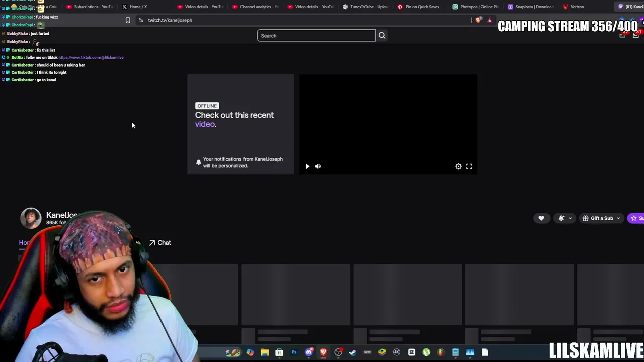This screenshot has width=644, height=362.
Task: Open the channel Chat link
Action: [160, 243]
